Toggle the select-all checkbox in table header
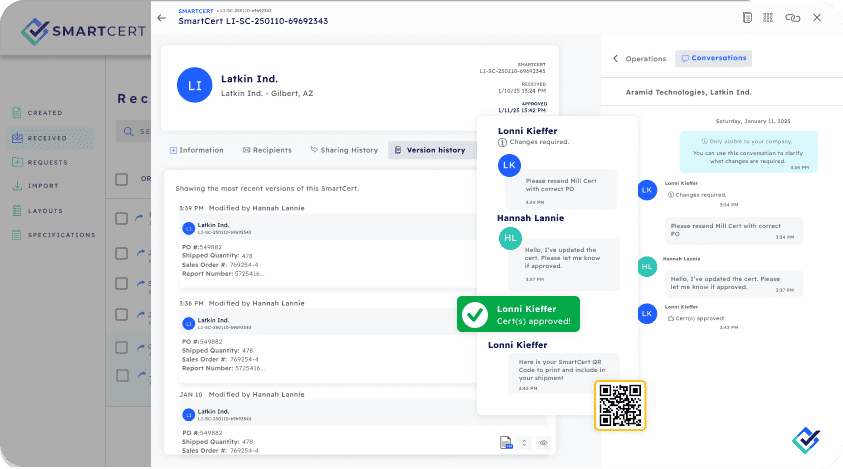 [x=121, y=180]
